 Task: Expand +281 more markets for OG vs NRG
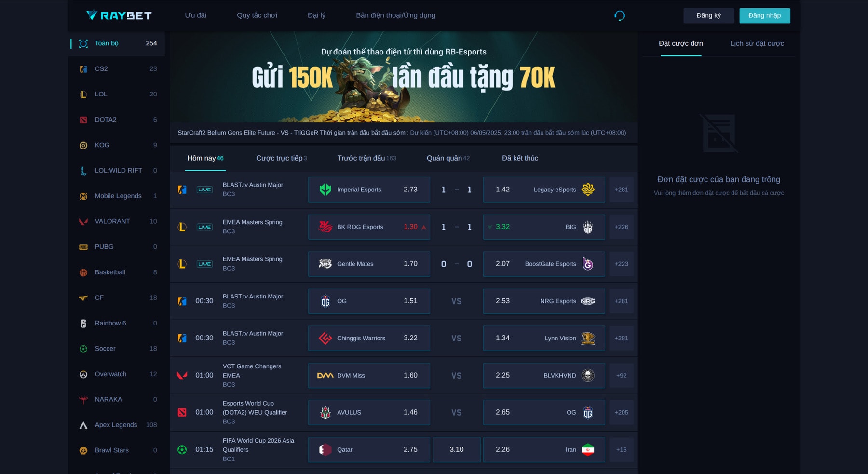tap(621, 301)
